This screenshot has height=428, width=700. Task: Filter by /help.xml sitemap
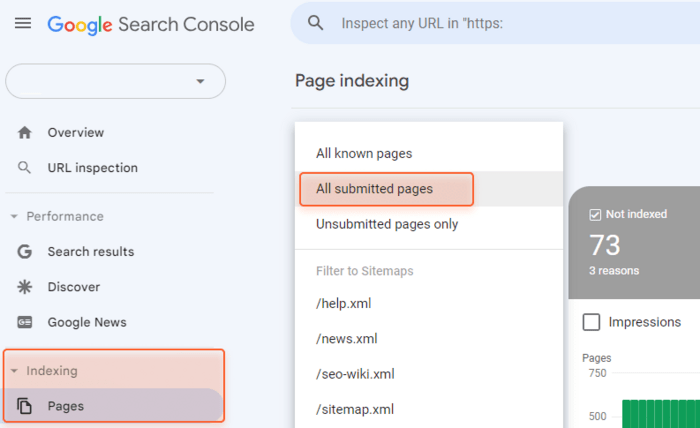point(429,303)
